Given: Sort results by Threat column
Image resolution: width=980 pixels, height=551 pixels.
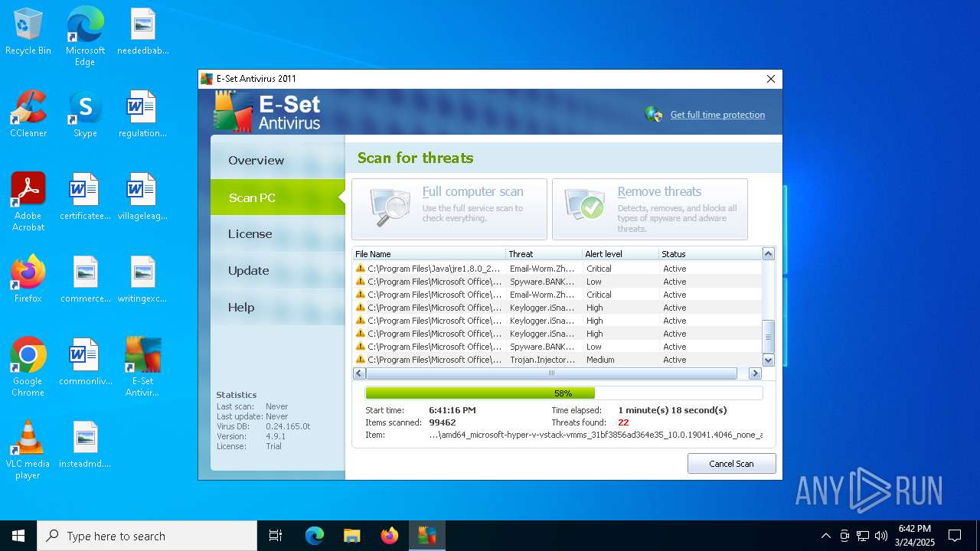Looking at the screenshot, I should tap(544, 254).
